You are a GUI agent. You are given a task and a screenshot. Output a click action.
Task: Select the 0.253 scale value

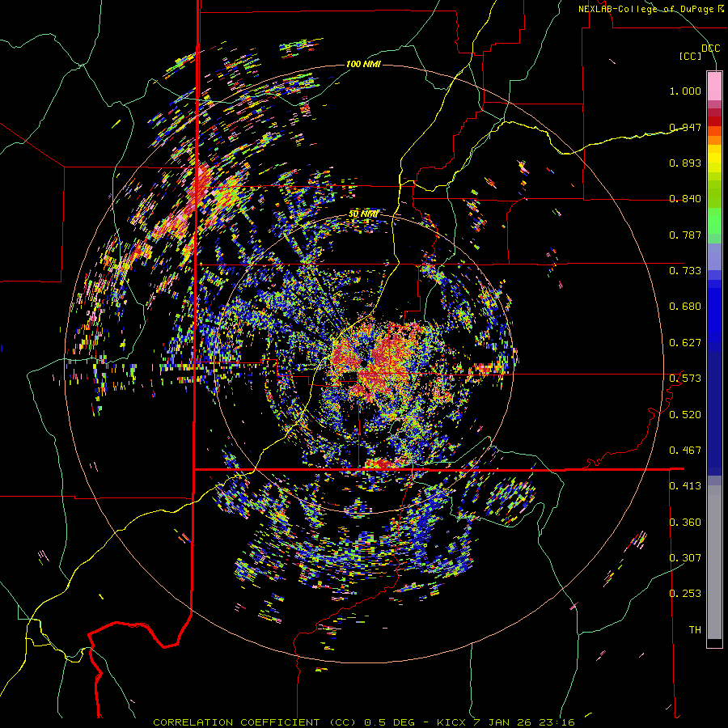point(685,594)
